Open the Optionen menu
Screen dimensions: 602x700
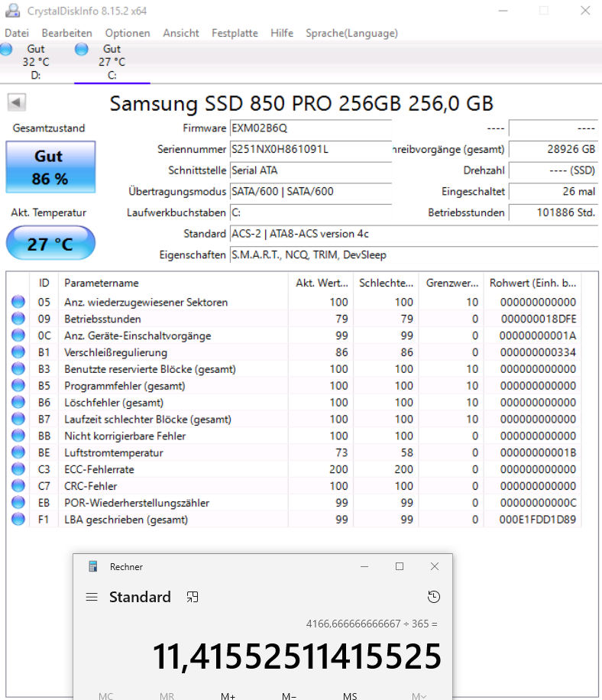click(x=128, y=33)
